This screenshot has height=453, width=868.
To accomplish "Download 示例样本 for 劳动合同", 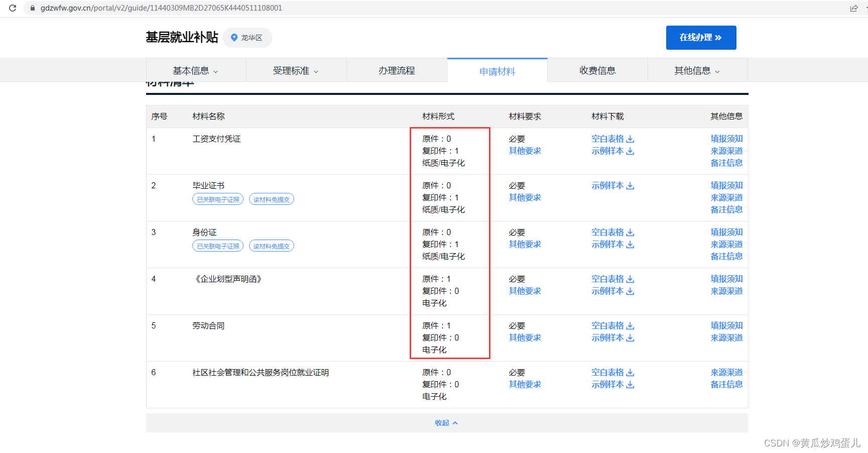I will click(x=612, y=337).
